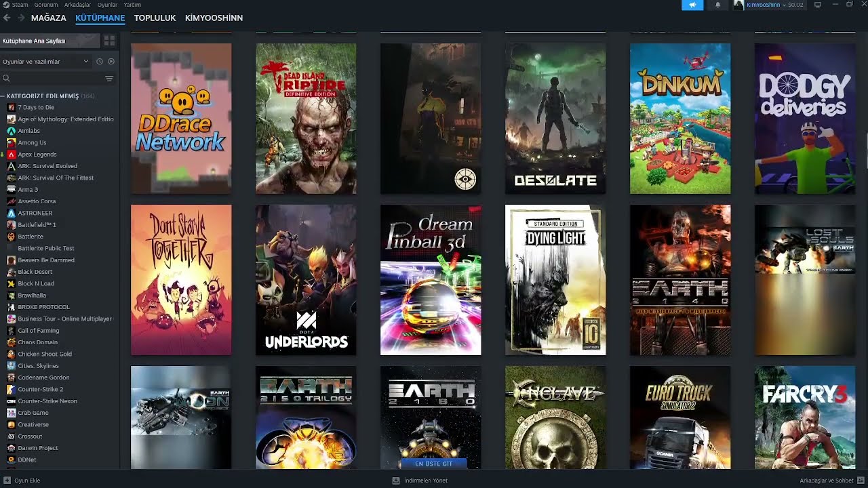Image resolution: width=868 pixels, height=488 pixels.
Task: Select Apex Legends in the list
Action: [x=37, y=155]
